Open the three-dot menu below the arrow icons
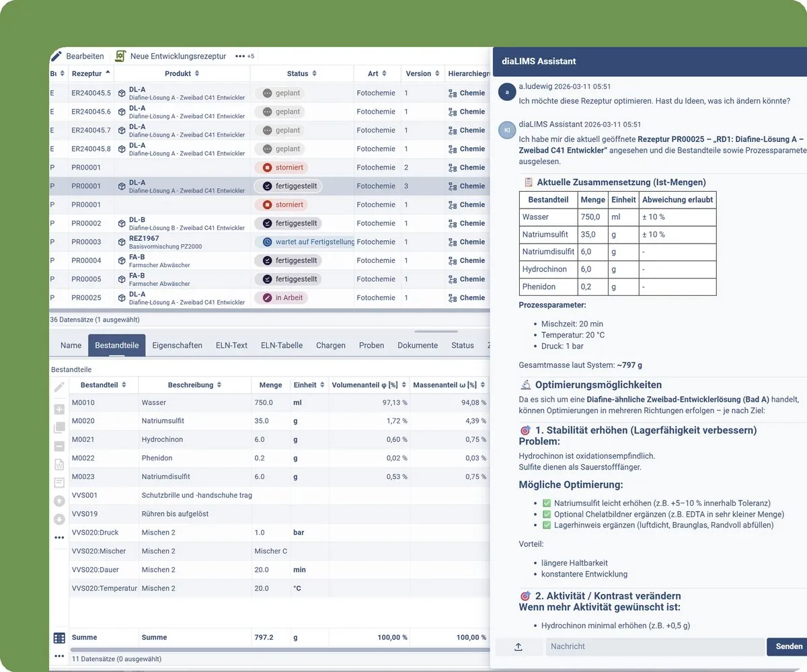This screenshot has width=807, height=672. click(x=59, y=537)
